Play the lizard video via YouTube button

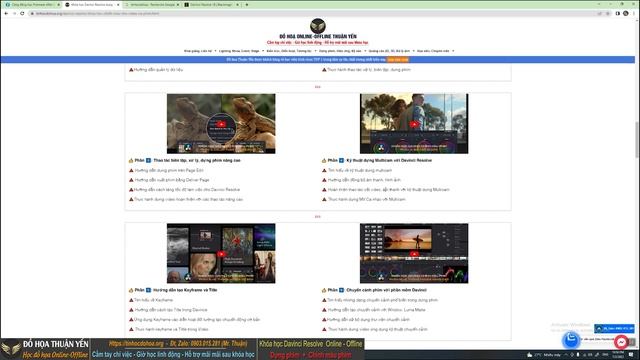[221, 124]
